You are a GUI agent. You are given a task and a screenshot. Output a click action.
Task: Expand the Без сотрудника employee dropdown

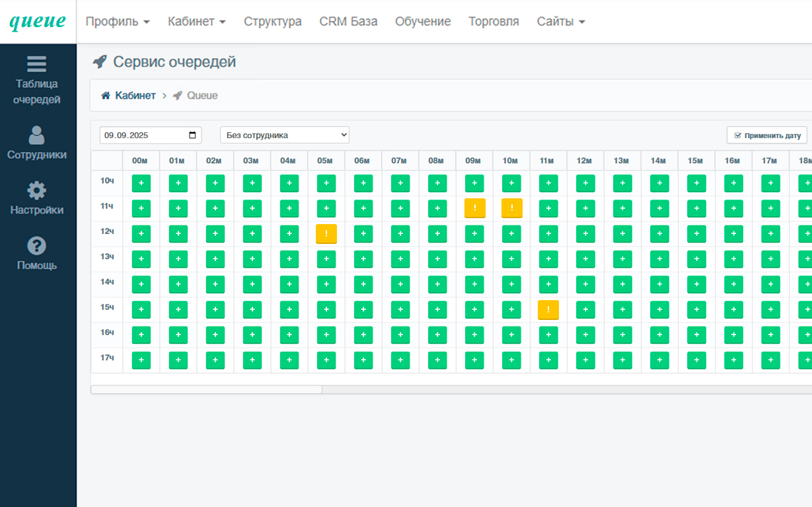click(284, 136)
